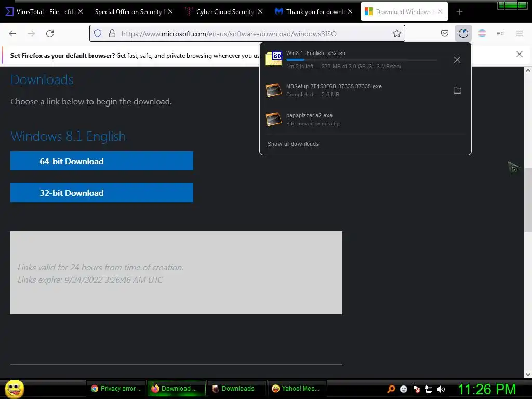This screenshot has width=532, height=399.
Task: Click the magnifier tray icon
Action: pos(391,389)
